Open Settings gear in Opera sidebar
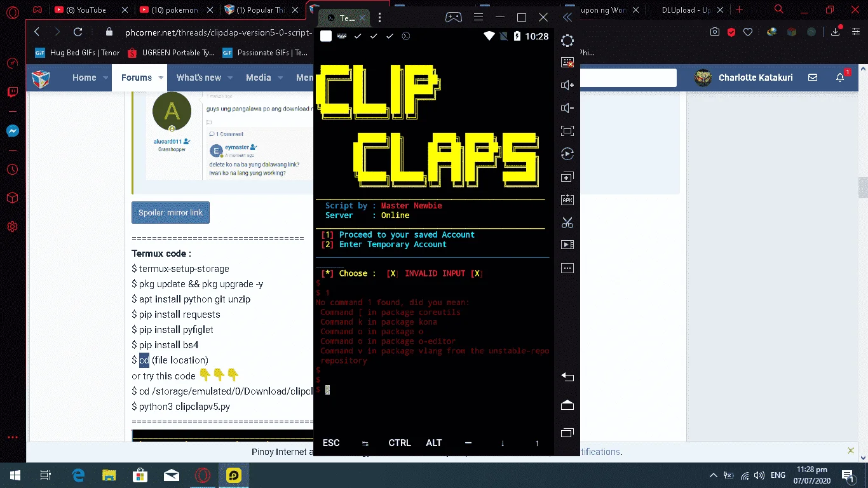Screen dimensions: 868x488 [12, 226]
